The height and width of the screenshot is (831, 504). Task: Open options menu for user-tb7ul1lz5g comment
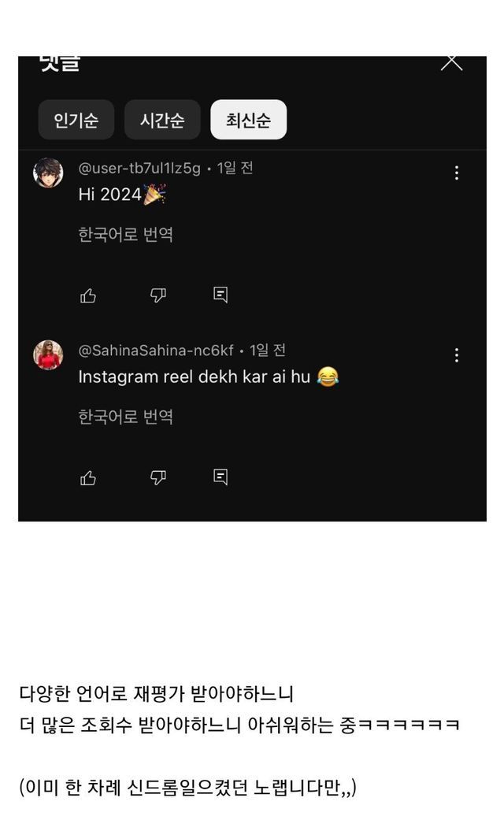(x=456, y=173)
